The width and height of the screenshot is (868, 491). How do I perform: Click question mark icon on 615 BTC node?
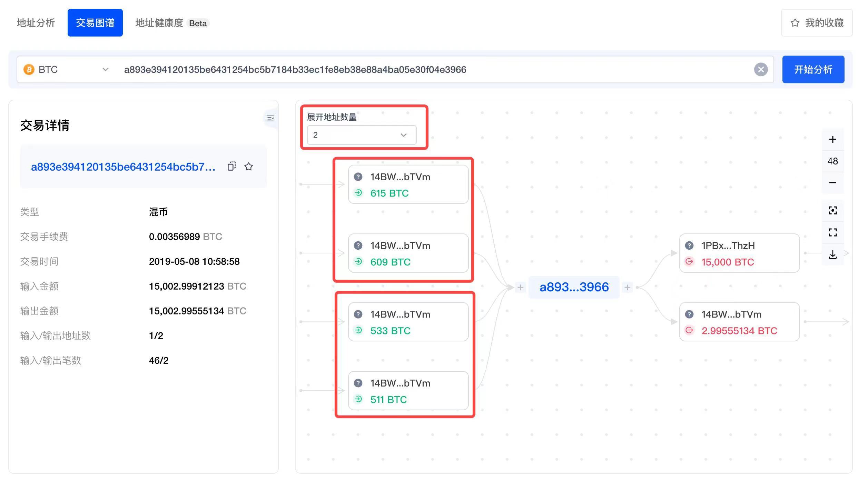[x=358, y=177]
